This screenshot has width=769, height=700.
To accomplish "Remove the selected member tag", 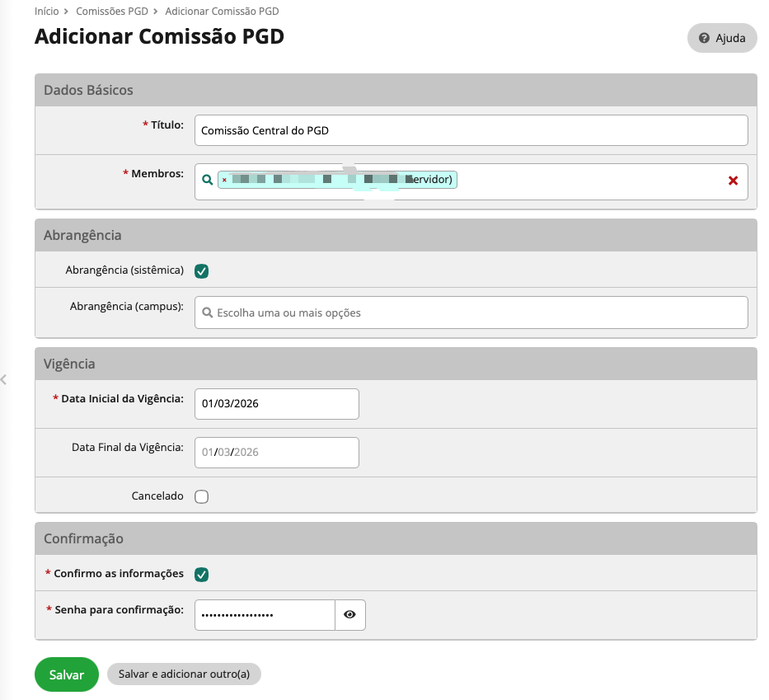I will coord(224,180).
